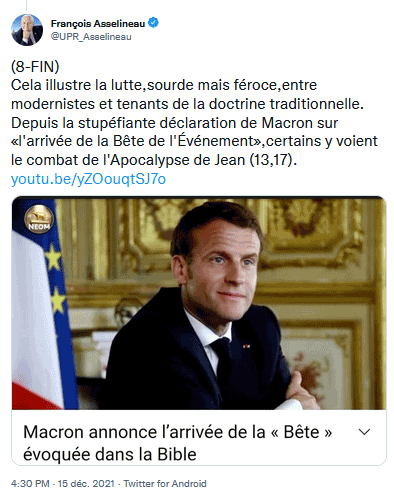394x497 pixels.
Task: Click the yellow stars on the EU flag
Action: pos(55,278)
